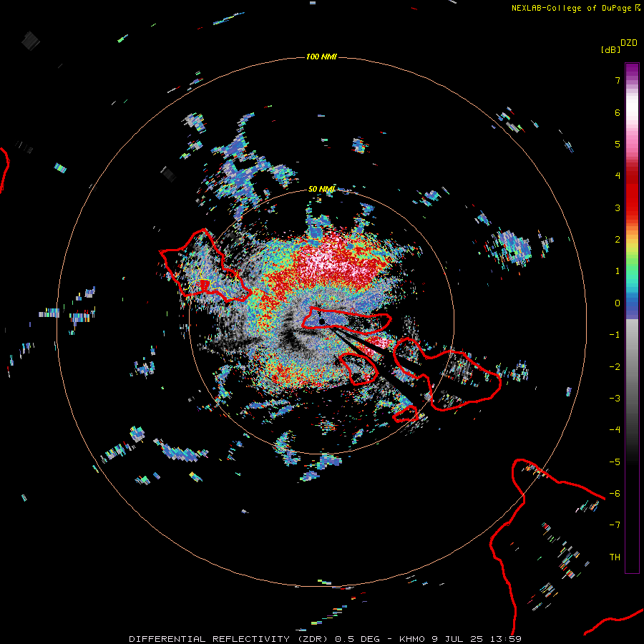
Task: Click the -3 dB scale tick label
Action: [615, 399]
